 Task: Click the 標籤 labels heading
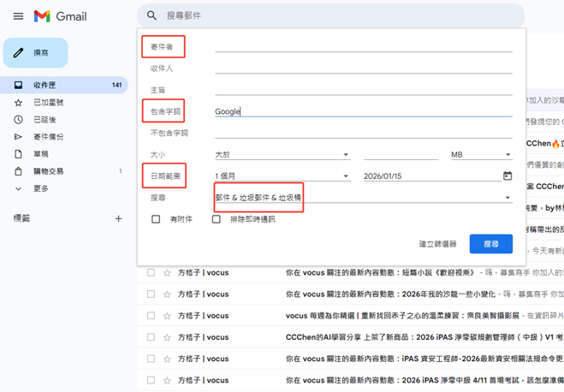(x=21, y=218)
